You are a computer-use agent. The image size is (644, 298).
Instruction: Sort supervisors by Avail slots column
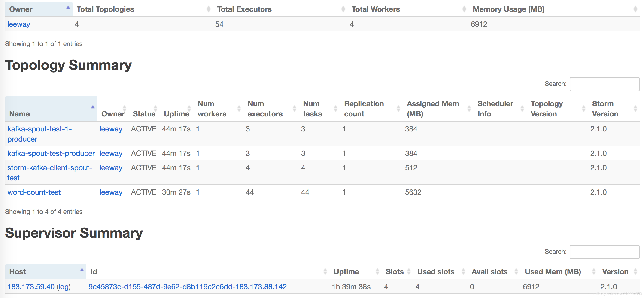tap(489, 271)
